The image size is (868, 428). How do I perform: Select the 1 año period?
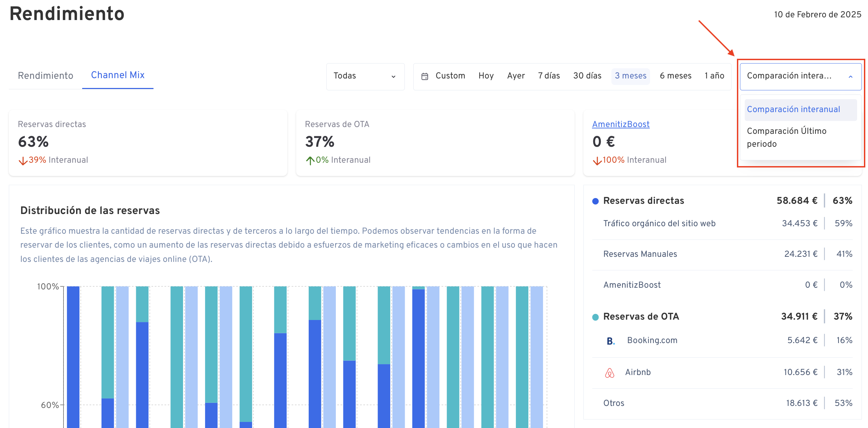coord(714,76)
